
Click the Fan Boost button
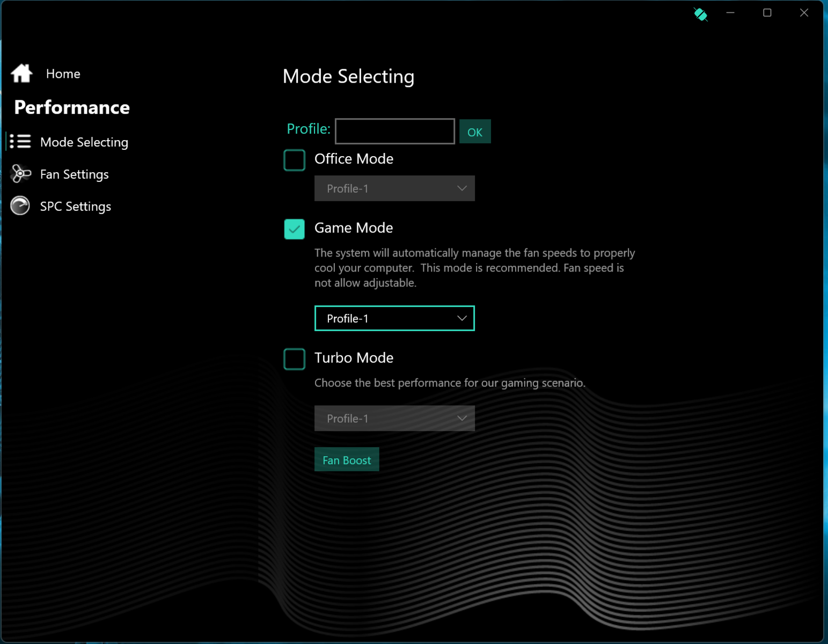[x=347, y=460]
